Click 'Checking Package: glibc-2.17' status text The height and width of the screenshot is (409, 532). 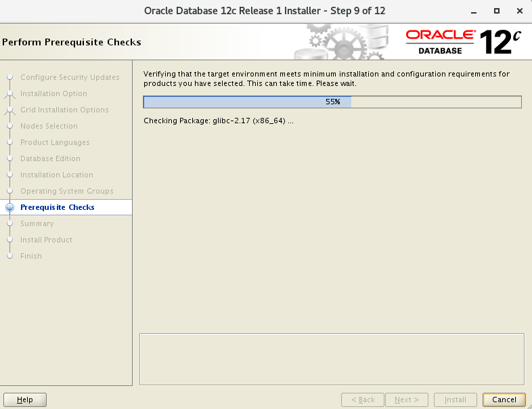point(219,121)
